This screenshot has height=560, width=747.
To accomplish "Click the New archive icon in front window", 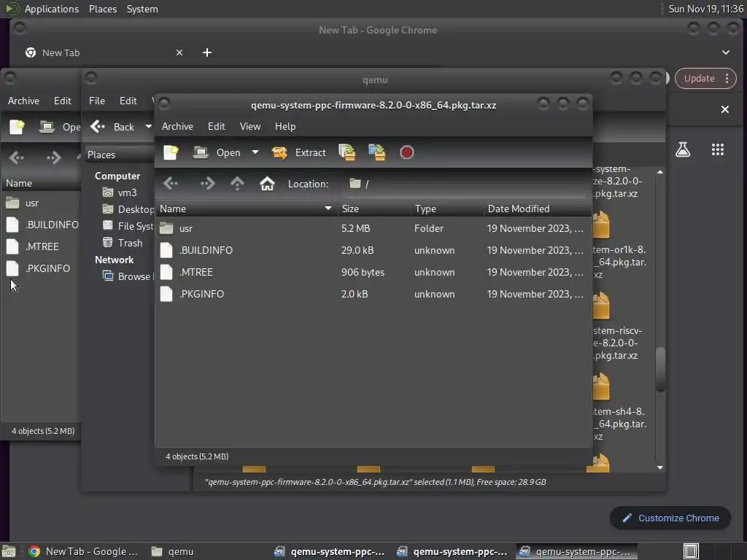I will coord(171,152).
